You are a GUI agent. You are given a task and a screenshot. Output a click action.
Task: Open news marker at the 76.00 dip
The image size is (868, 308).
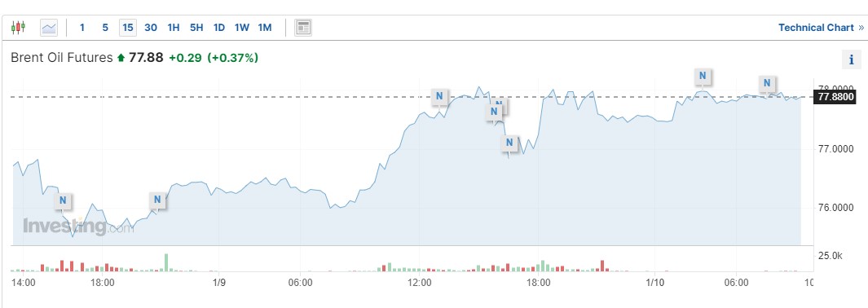[x=63, y=200]
